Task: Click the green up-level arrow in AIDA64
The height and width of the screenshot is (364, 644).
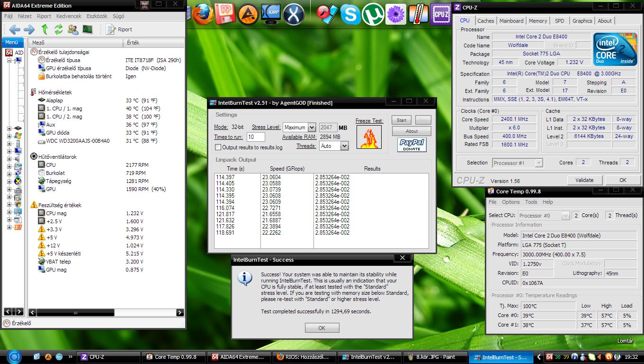Action: (x=45, y=29)
